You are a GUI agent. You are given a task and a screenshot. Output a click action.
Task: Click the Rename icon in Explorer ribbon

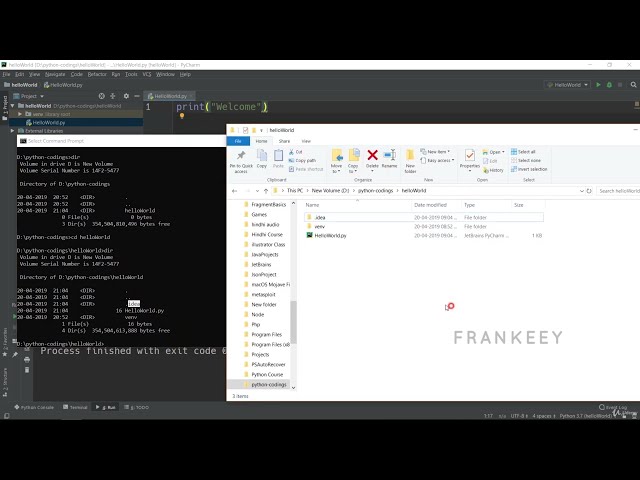click(389, 159)
